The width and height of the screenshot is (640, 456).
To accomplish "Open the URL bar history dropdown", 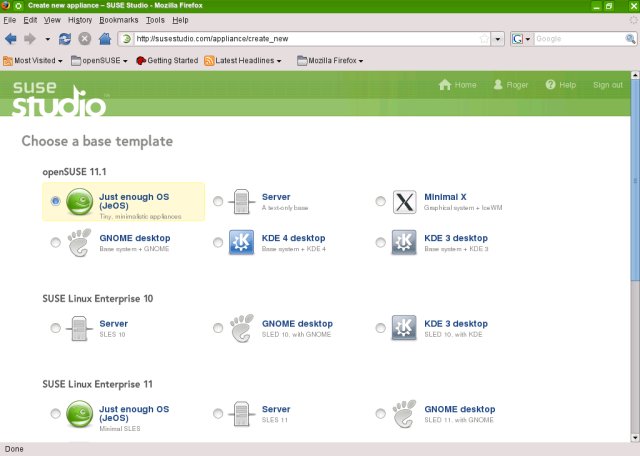I will (x=498, y=39).
